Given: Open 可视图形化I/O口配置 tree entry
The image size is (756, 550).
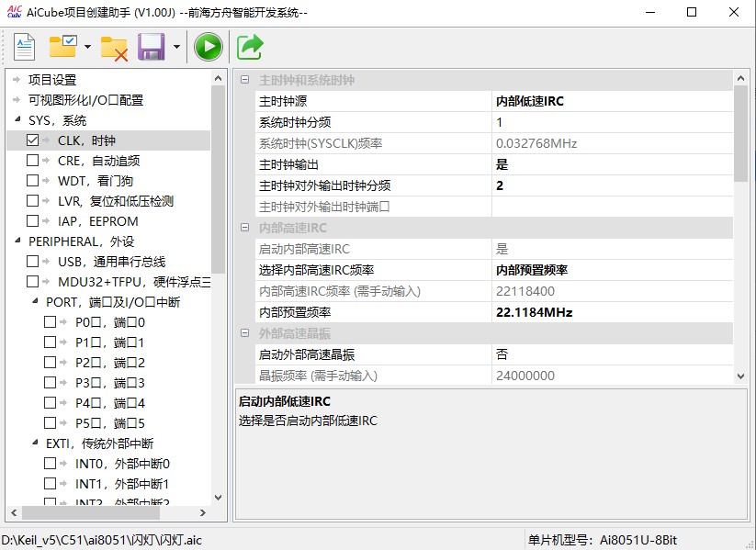Looking at the screenshot, I should click(85, 100).
